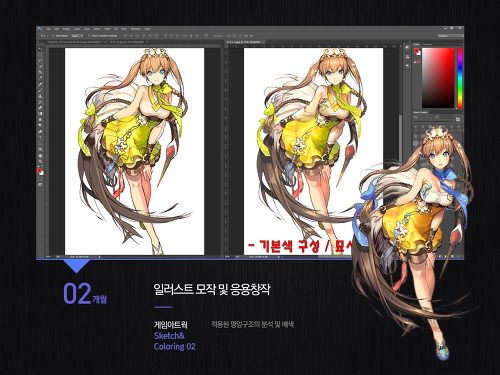The image size is (500, 375).
Task: Click Align top edges in the options bar
Action: pyautogui.click(x=125, y=36)
